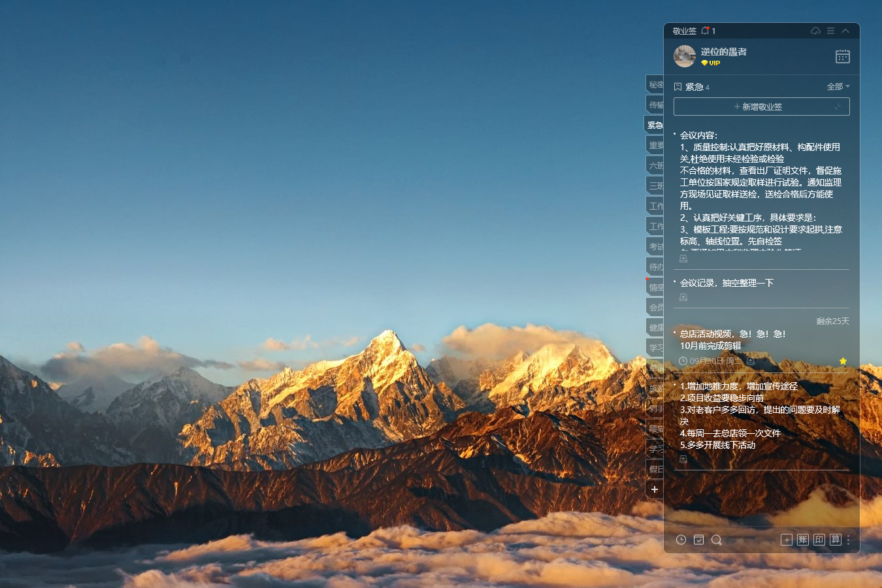Click the 09月30日 周二 reminder date
Viewport: 882px width, 588px height.
click(716, 361)
